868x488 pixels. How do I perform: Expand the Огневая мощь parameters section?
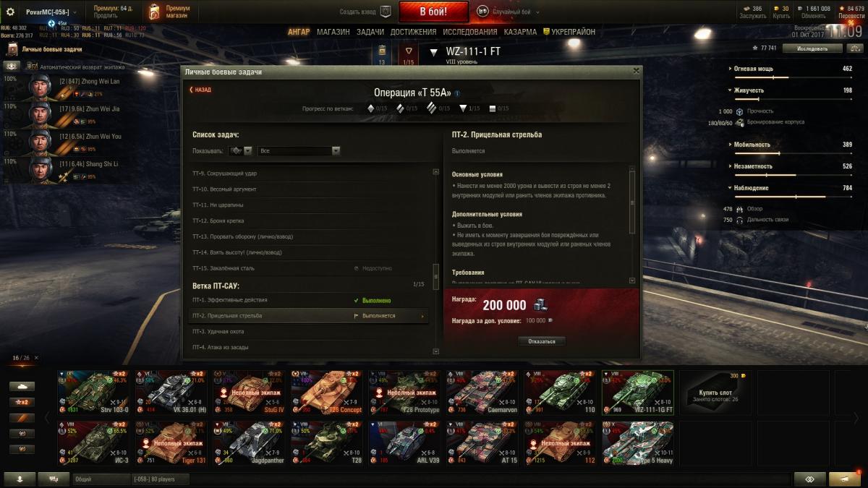pos(754,69)
